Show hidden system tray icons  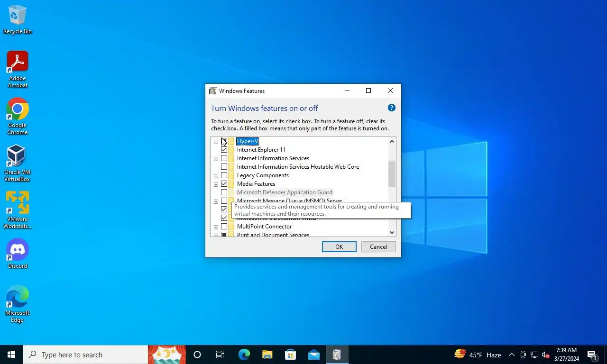point(512,355)
